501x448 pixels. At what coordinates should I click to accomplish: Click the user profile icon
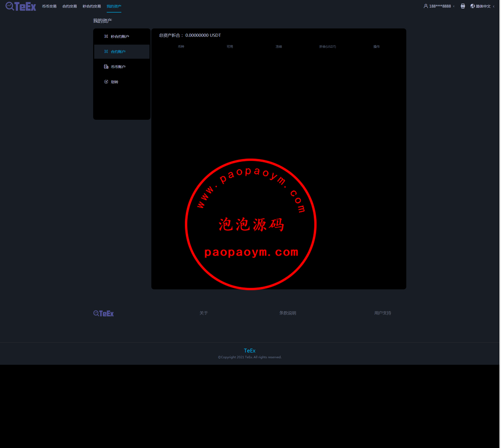click(426, 6)
